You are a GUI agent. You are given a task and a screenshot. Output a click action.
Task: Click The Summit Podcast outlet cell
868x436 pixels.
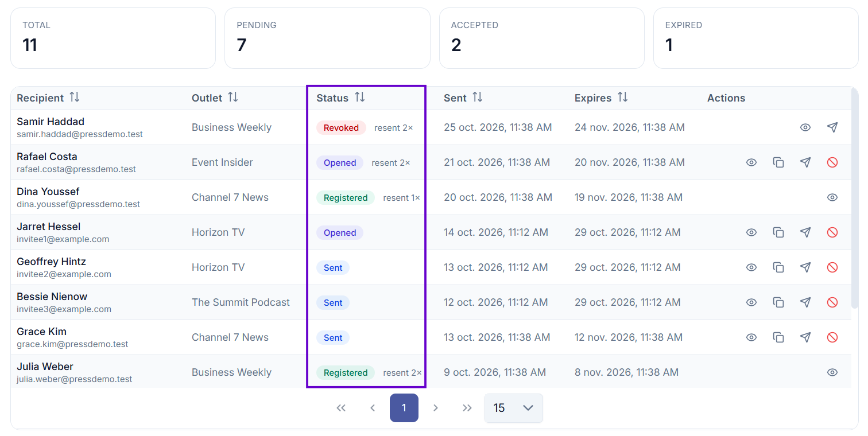click(x=241, y=302)
